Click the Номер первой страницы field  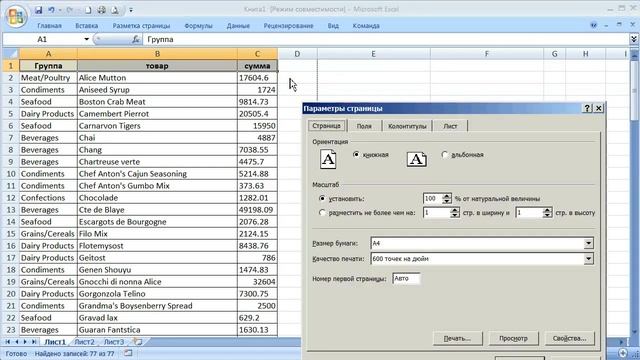coord(406,278)
